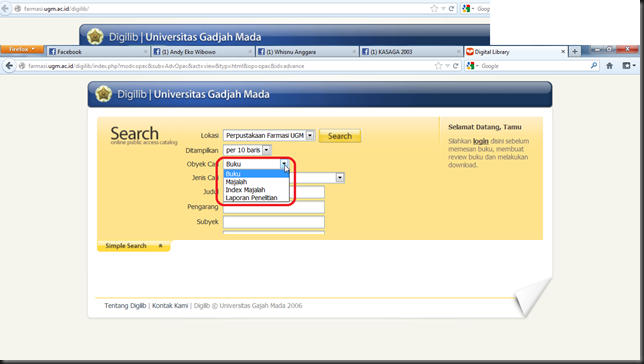The image size is (644, 364).
Task: Click the Simple Search toggle button
Action: 133,246
